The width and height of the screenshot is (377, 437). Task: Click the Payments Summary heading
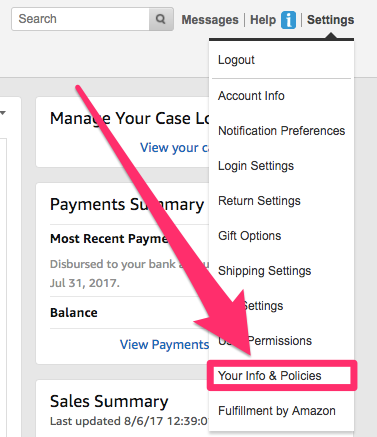(x=127, y=204)
